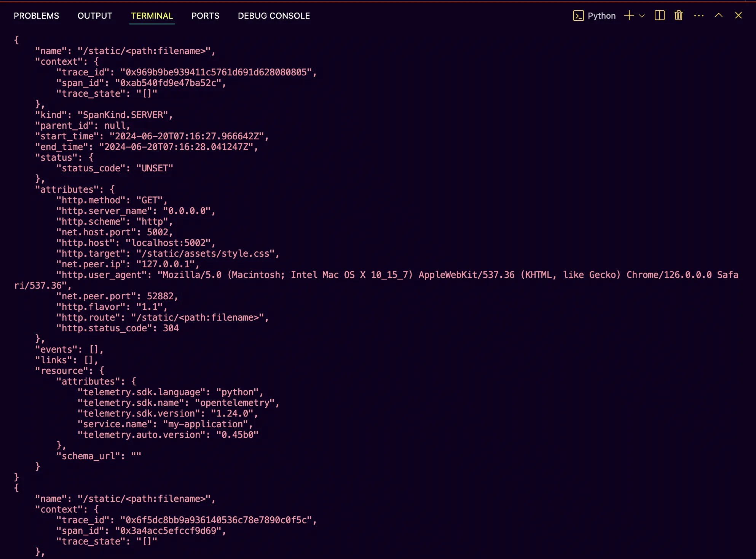Image resolution: width=756 pixels, height=559 pixels.
Task: Maximize panel with the up chevron
Action: point(718,16)
